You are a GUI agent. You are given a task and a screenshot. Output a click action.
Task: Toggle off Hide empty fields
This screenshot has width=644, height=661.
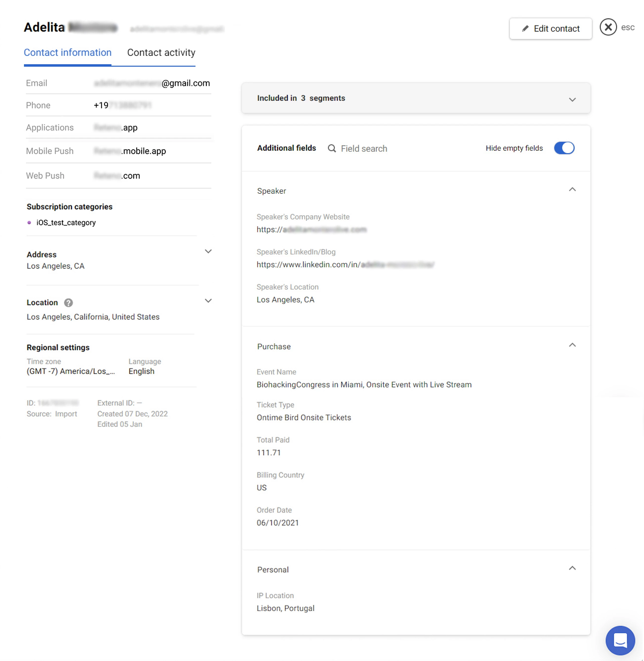tap(564, 148)
